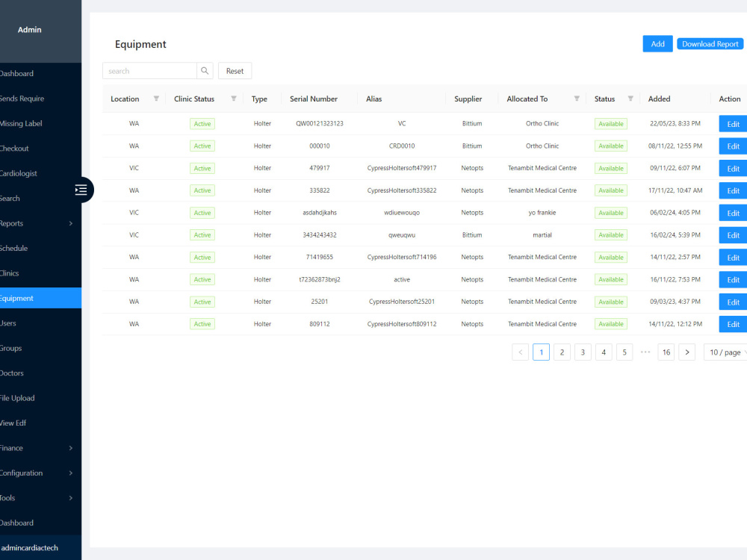
Task: Click inside the search input field
Action: click(x=149, y=70)
